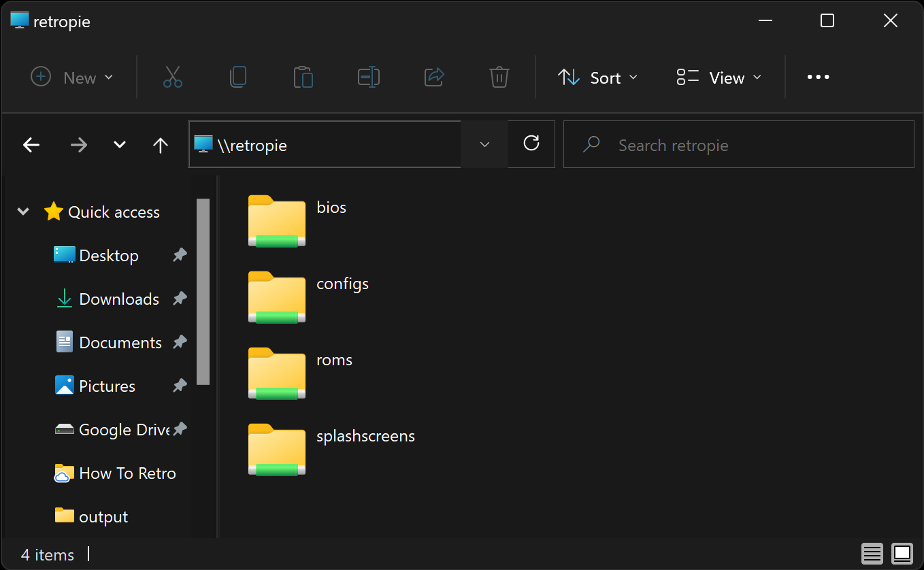Open Downloads in Quick access
This screenshot has height=570, width=924.
coord(118,299)
